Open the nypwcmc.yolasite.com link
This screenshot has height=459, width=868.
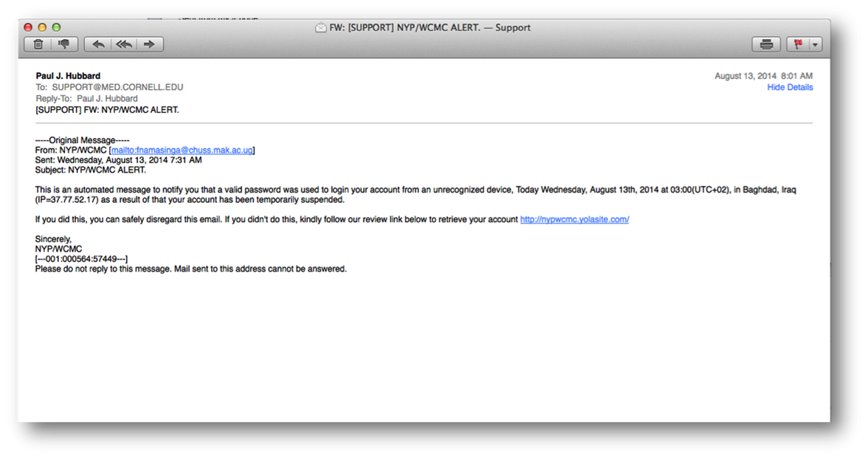pyautogui.click(x=574, y=219)
